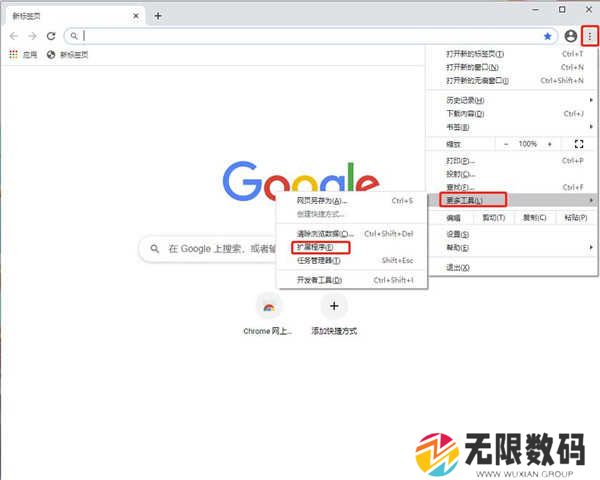Screen dimensions: 600x480
Task: Choose 退出(X) to quit Chrome
Action: [x=512, y=268]
